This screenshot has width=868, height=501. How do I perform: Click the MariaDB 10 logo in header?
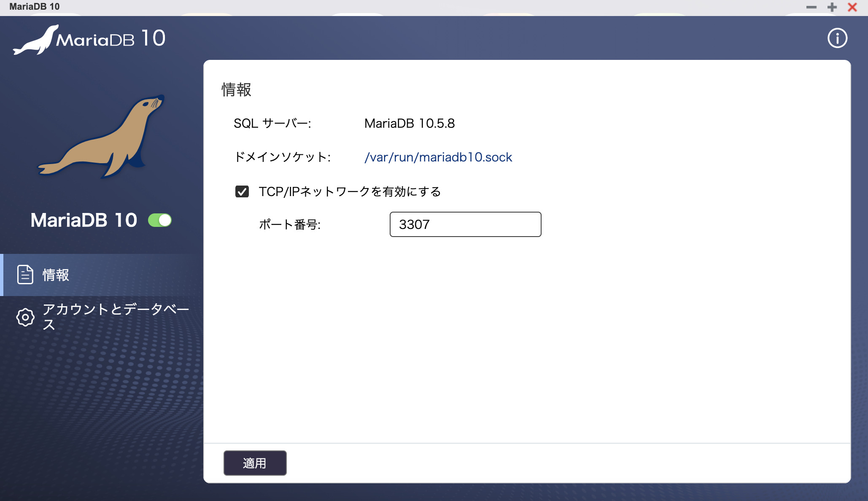[89, 39]
